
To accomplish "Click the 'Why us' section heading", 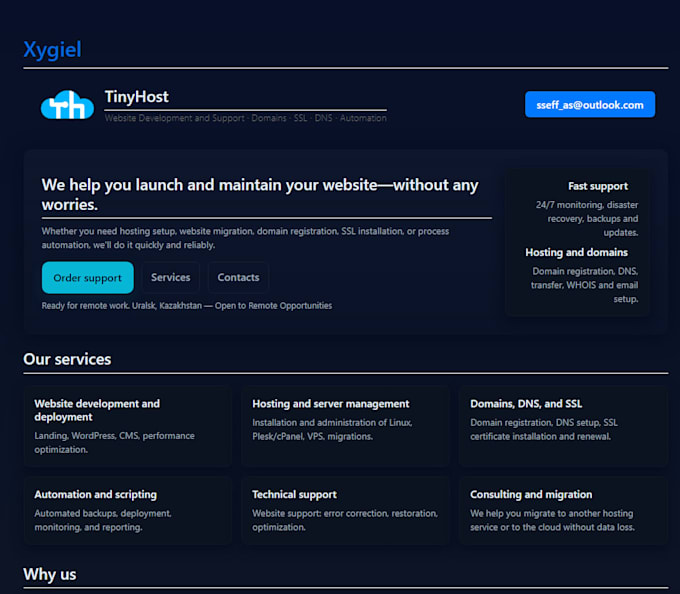I will click(x=50, y=574).
